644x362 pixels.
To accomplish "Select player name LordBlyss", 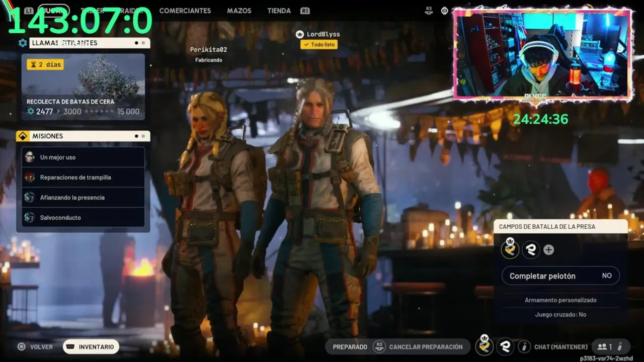I will [324, 34].
